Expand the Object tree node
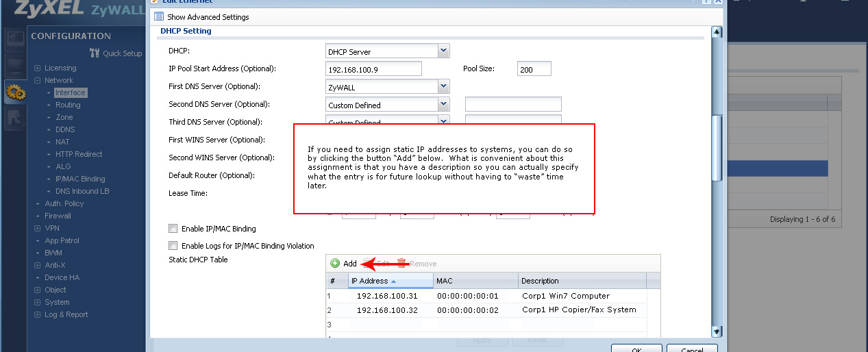The height and width of the screenshot is (352, 868). click(38, 290)
